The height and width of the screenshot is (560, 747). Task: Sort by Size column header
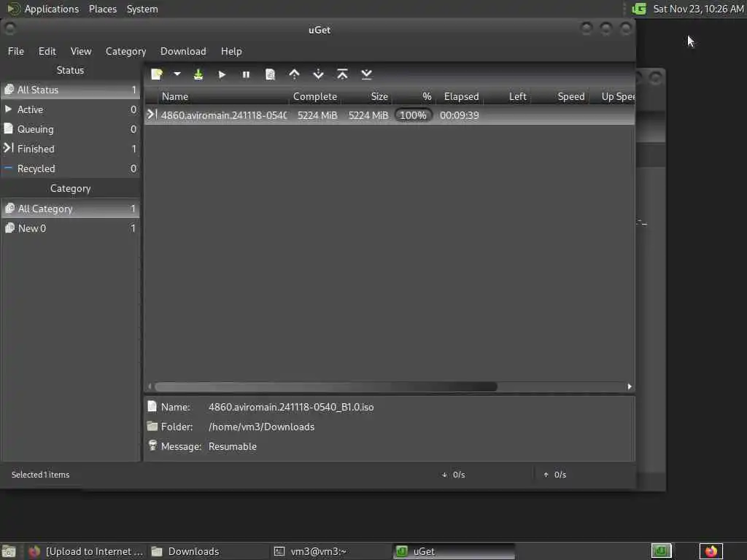tap(367, 96)
